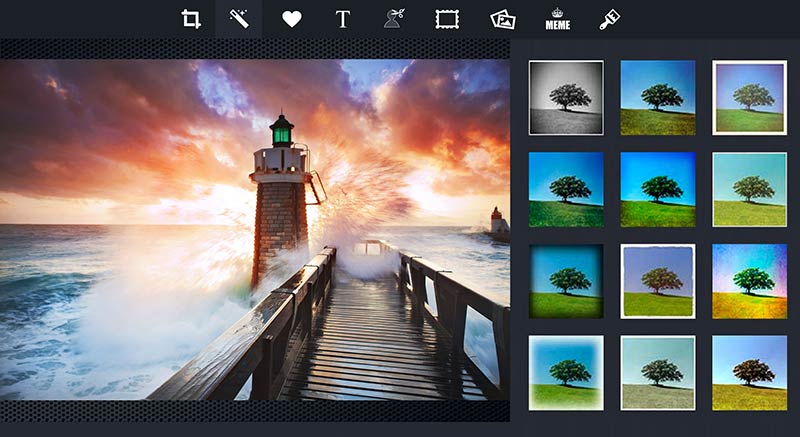Apply the purple filter with thick white border
This screenshot has height=437, width=800.
pyautogui.click(x=749, y=97)
